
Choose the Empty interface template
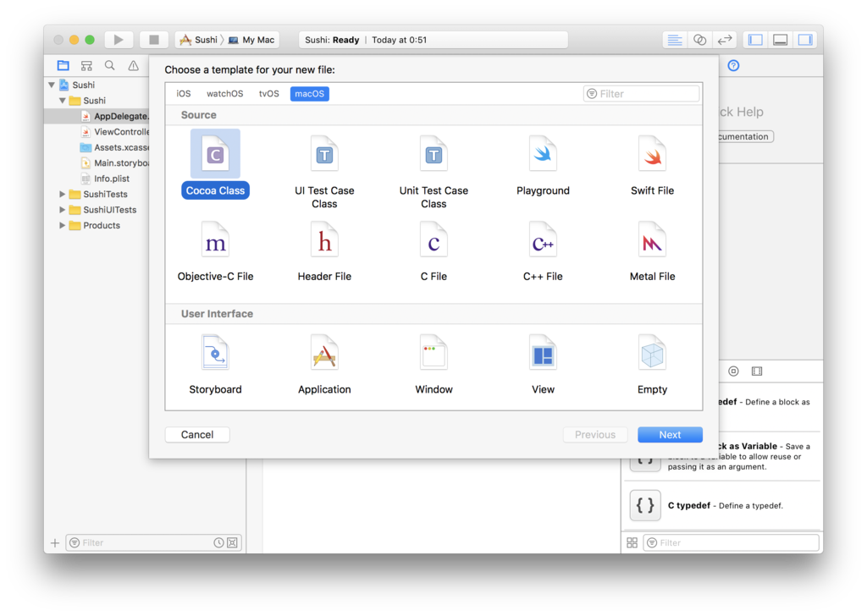tap(652, 365)
